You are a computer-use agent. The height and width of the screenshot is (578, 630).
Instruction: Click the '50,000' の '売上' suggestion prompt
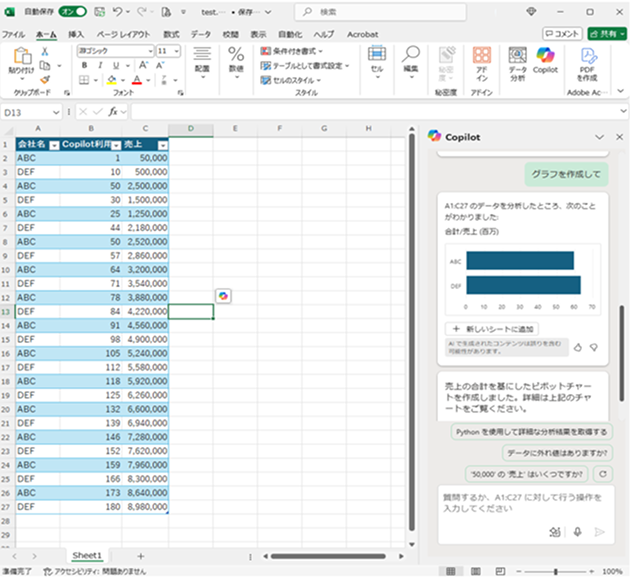(x=527, y=474)
